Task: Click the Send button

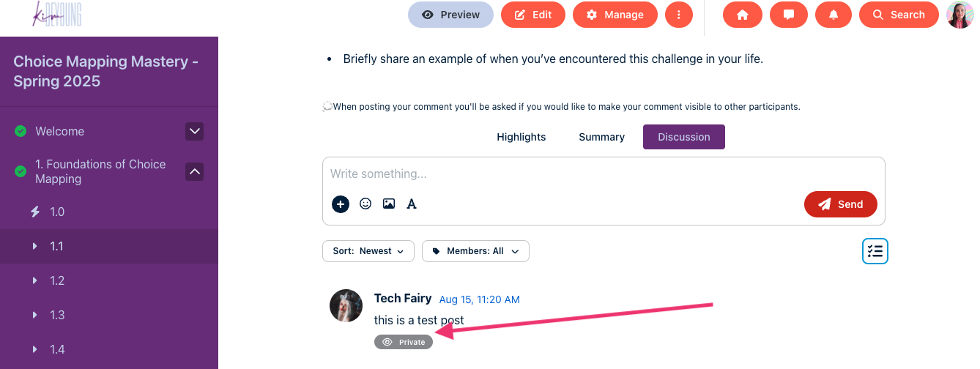Action: click(x=840, y=204)
